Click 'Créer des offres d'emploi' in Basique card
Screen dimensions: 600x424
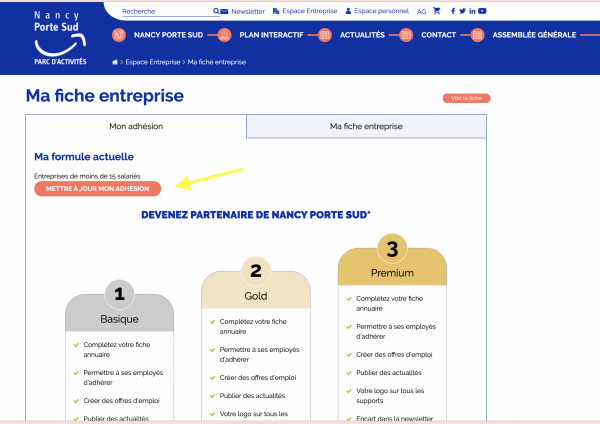(121, 401)
